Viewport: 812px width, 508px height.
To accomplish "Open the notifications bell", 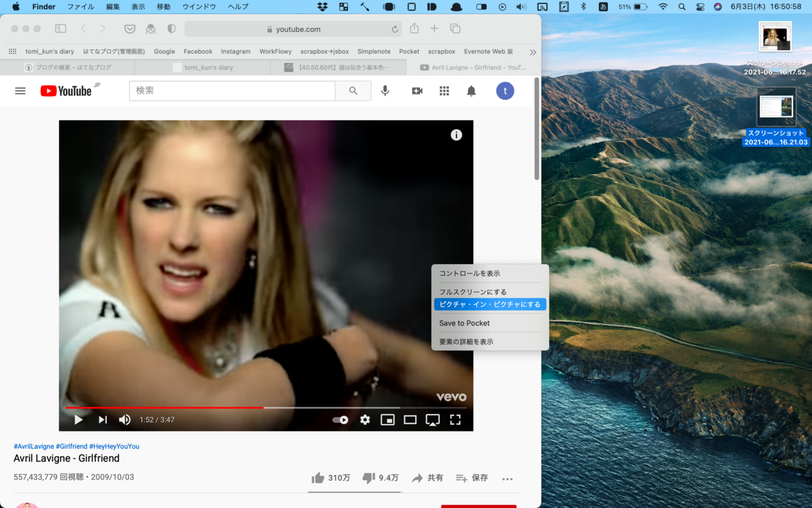I will pos(472,91).
